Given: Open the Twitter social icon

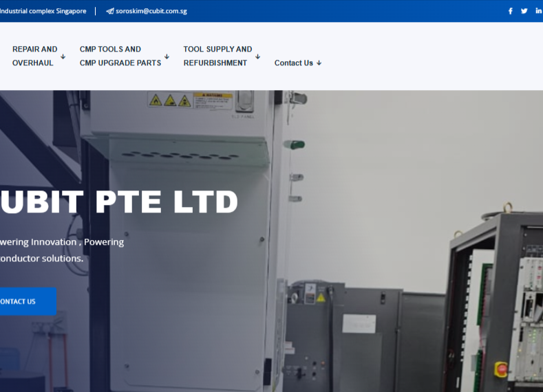Looking at the screenshot, I should click(x=524, y=11).
